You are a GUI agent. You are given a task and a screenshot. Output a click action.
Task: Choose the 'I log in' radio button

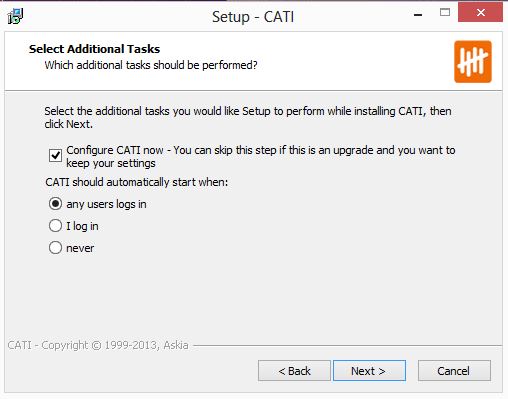(x=55, y=226)
